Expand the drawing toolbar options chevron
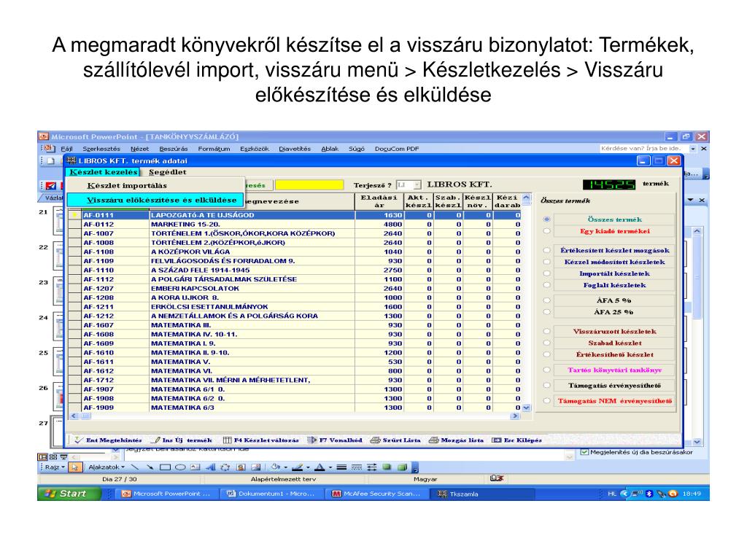747x560 pixels. click(x=414, y=467)
